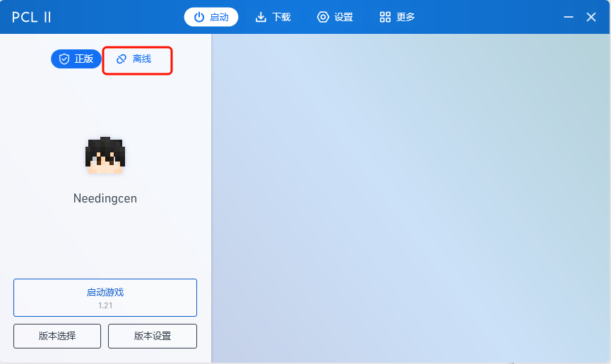This screenshot has height=364, width=611.
Task: Minimize the PCL II launcher window
Action: coord(569,17)
